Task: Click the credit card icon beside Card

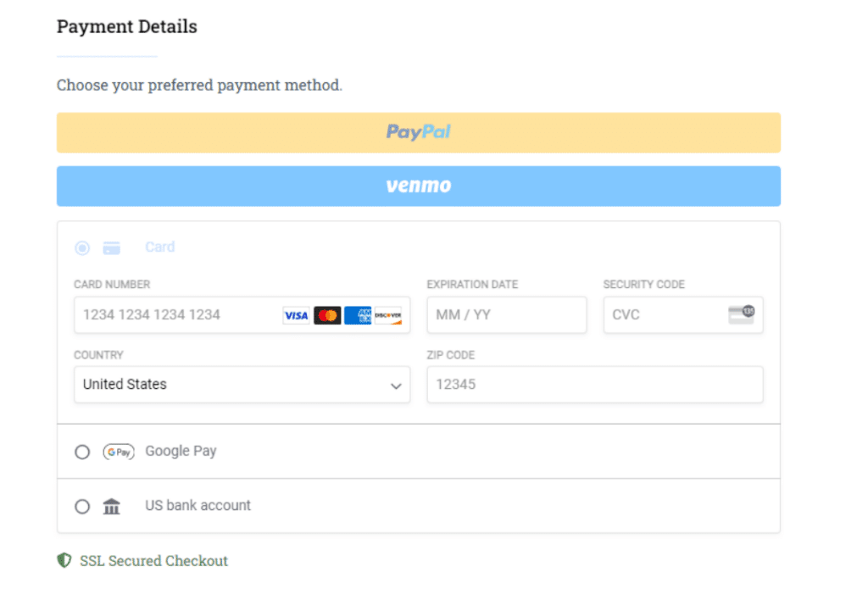Action: tap(111, 248)
